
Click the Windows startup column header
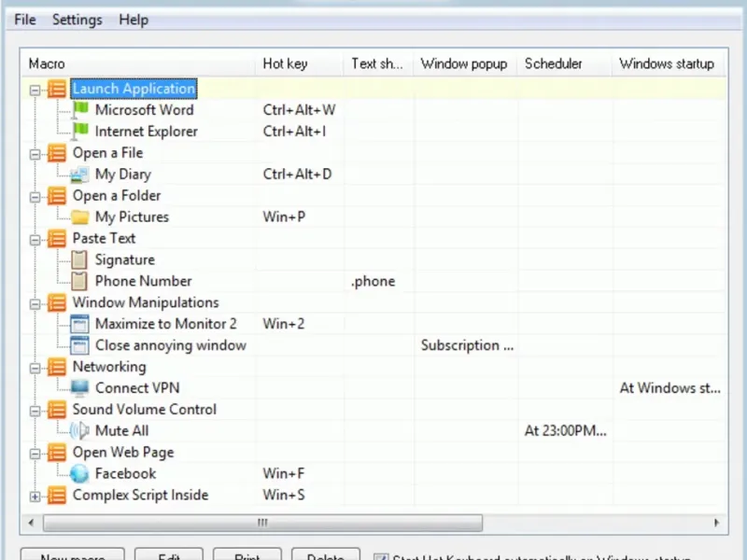coord(669,63)
